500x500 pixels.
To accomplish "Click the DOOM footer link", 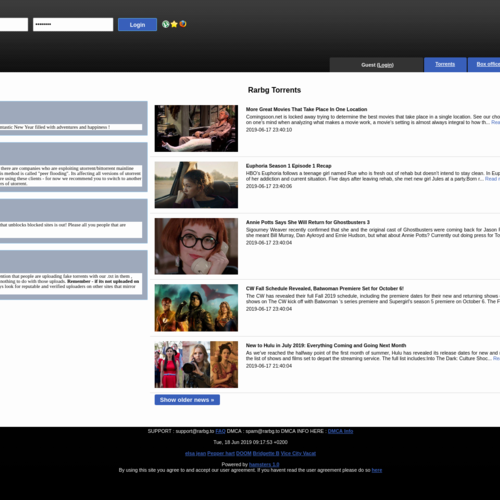I will tap(244, 453).
